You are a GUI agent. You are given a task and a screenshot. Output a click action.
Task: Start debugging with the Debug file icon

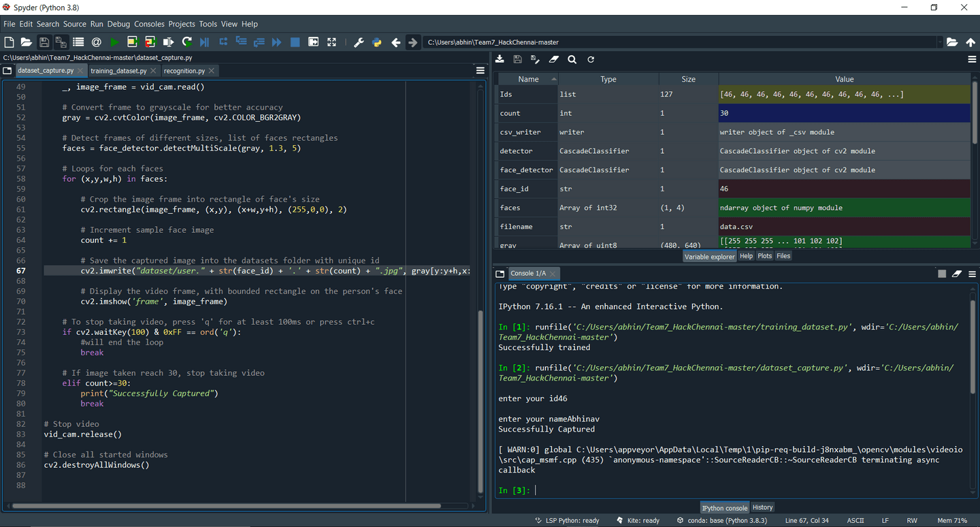coord(205,42)
